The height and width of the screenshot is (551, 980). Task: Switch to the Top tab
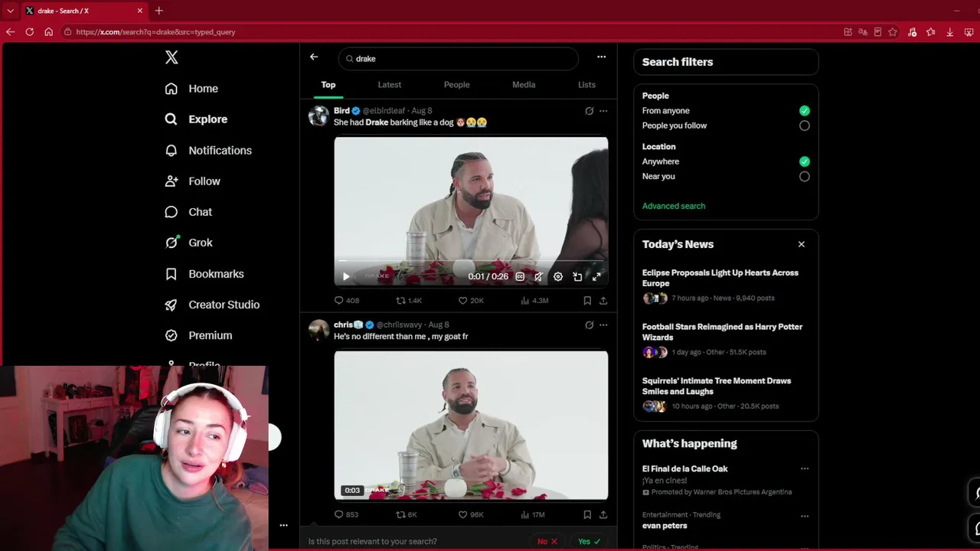coord(328,85)
